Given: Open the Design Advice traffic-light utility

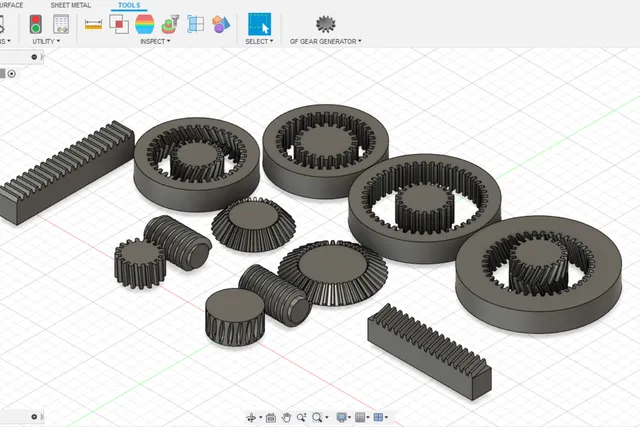Looking at the screenshot, I should tap(36, 24).
